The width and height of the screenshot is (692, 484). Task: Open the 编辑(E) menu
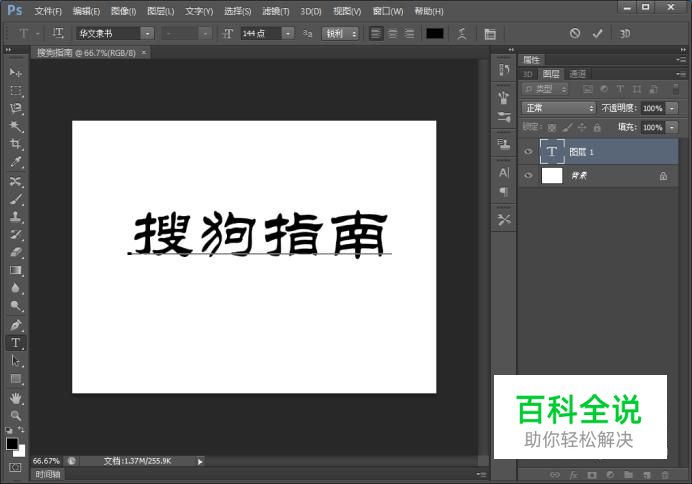[x=86, y=11]
